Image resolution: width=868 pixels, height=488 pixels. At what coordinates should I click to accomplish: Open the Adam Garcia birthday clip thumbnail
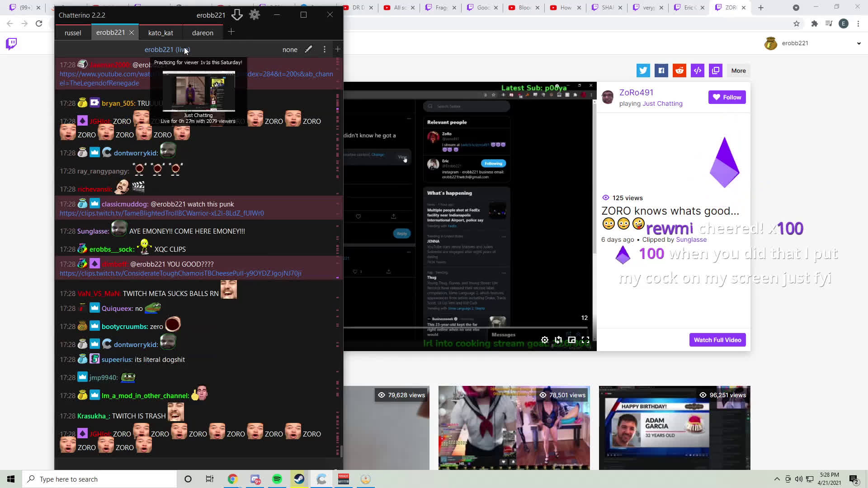(674, 427)
